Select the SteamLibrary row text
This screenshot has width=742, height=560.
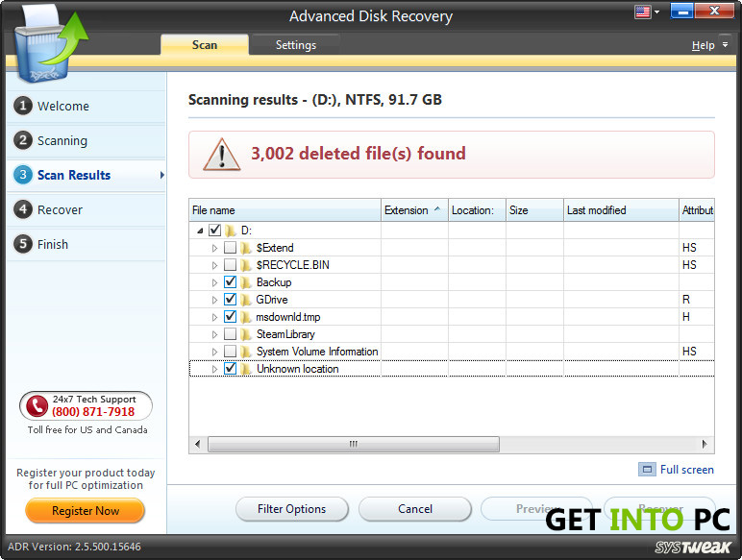[285, 334]
